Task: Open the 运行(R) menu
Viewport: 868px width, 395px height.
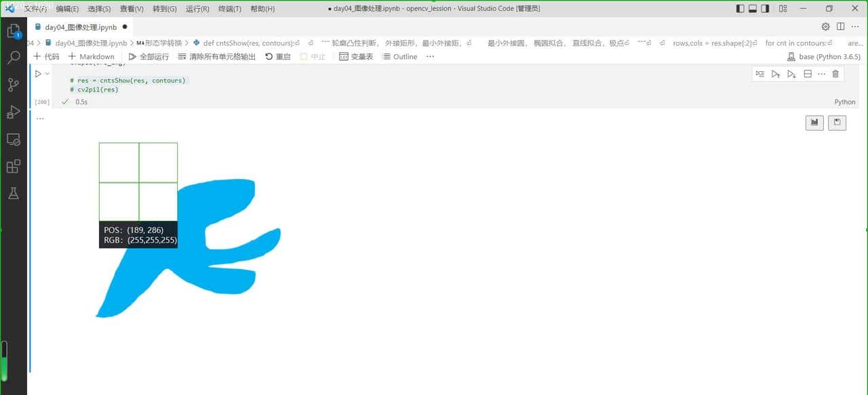Action: (x=197, y=9)
